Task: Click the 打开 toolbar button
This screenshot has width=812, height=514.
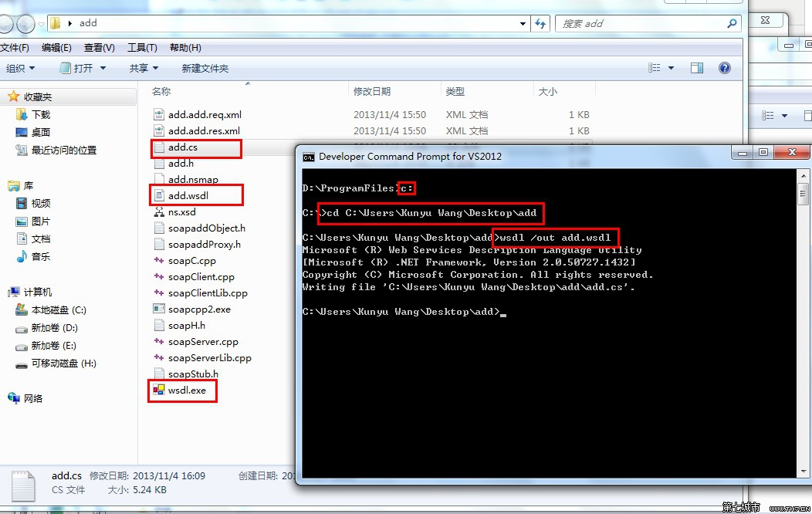Action: pos(76,69)
